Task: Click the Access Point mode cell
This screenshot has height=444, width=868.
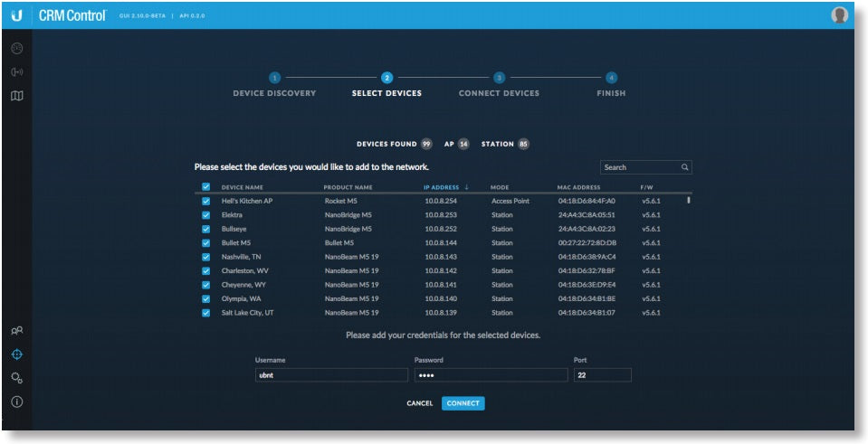Action: tap(510, 202)
